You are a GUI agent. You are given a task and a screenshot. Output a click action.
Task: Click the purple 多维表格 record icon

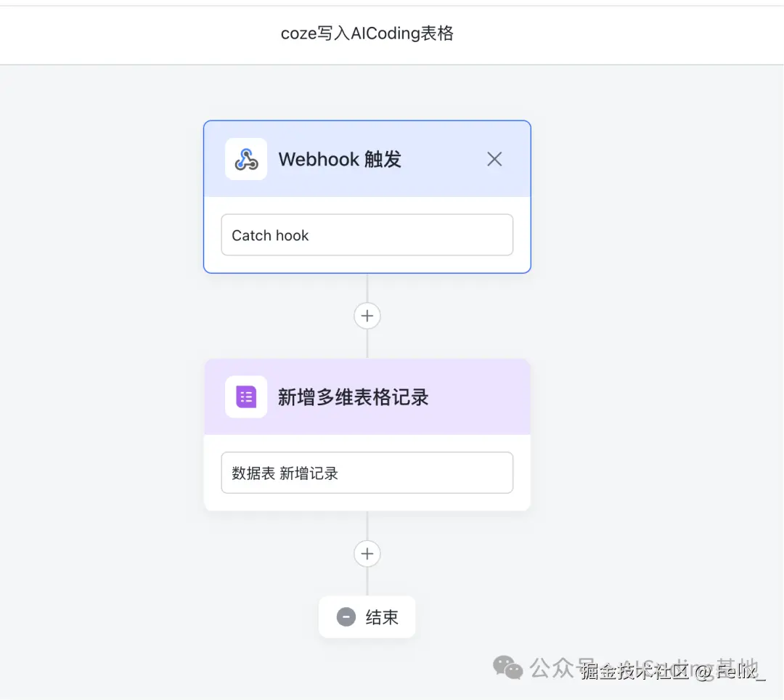[x=246, y=397]
